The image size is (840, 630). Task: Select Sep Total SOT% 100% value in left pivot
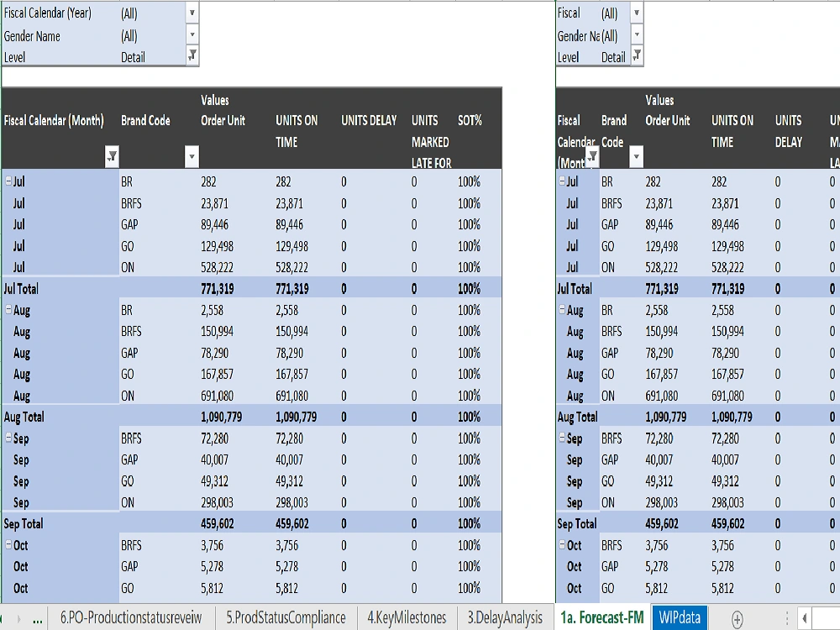click(x=470, y=524)
